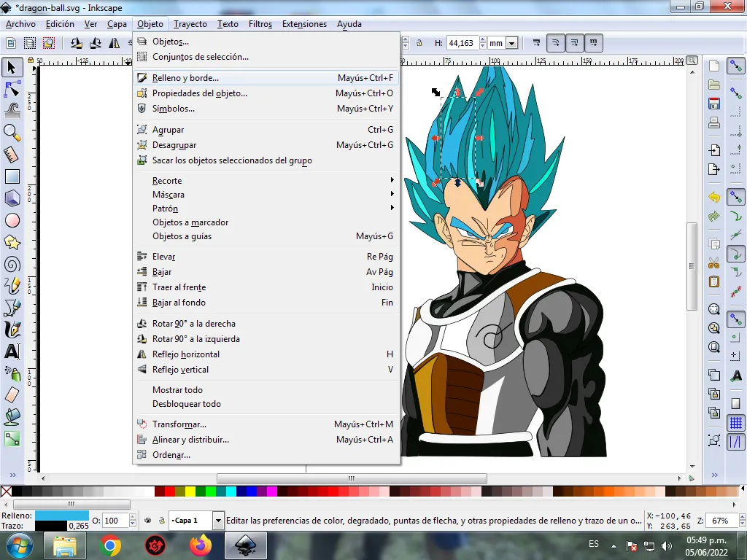
Task: Click the Import file icon
Action: pos(713,150)
